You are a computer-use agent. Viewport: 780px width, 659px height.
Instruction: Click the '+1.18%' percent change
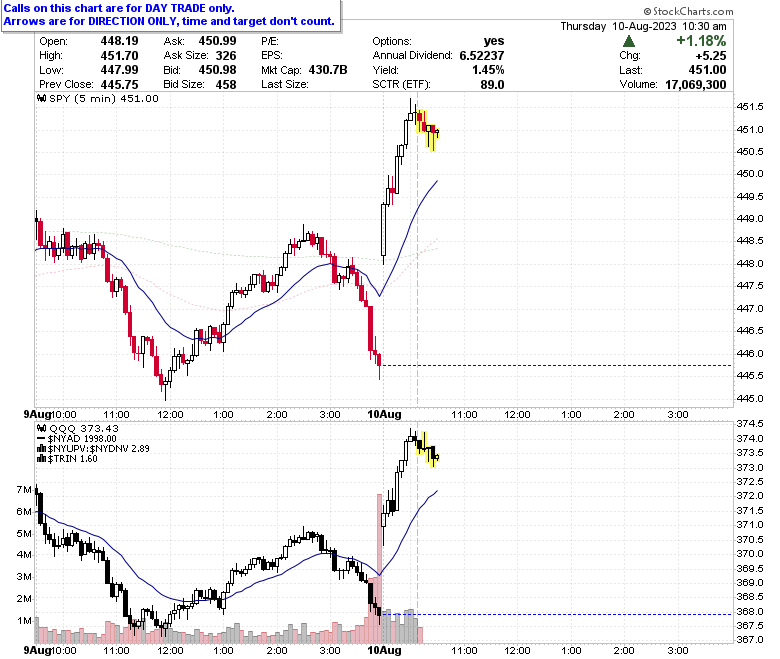(x=701, y=41)
